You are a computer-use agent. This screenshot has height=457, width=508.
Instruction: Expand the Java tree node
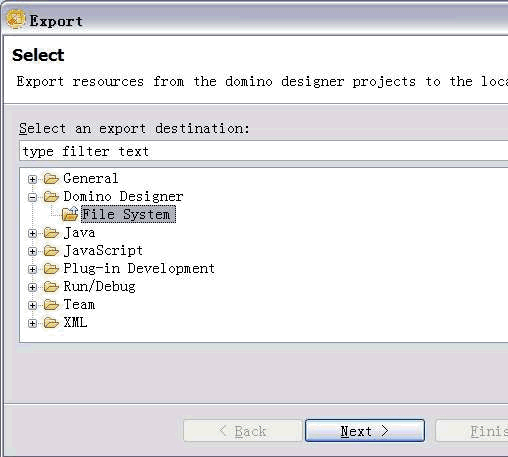coord(32,233)
